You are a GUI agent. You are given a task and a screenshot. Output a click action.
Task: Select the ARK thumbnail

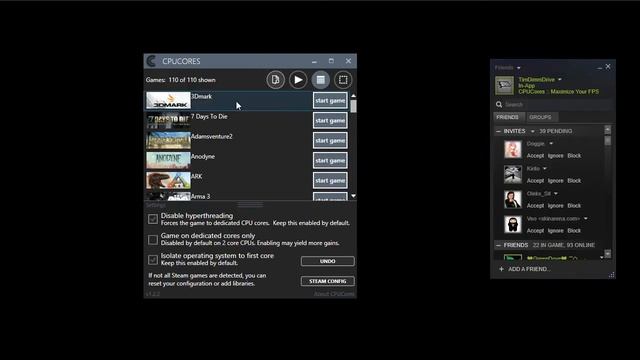pos(168,180)
